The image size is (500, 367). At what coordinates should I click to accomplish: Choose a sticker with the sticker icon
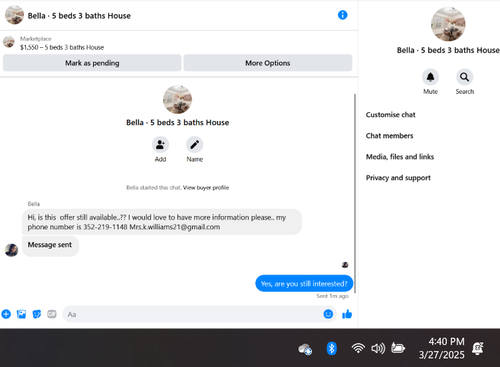click(x=37, y=314)
